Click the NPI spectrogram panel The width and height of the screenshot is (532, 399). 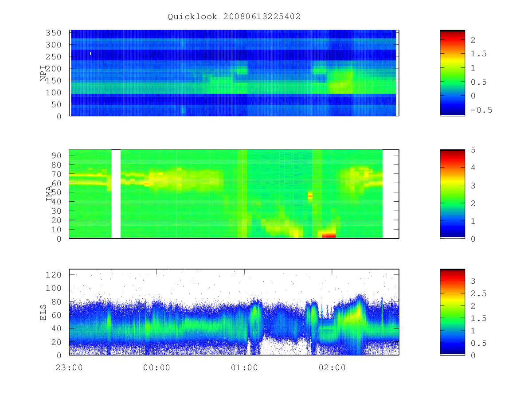point(234,73)
